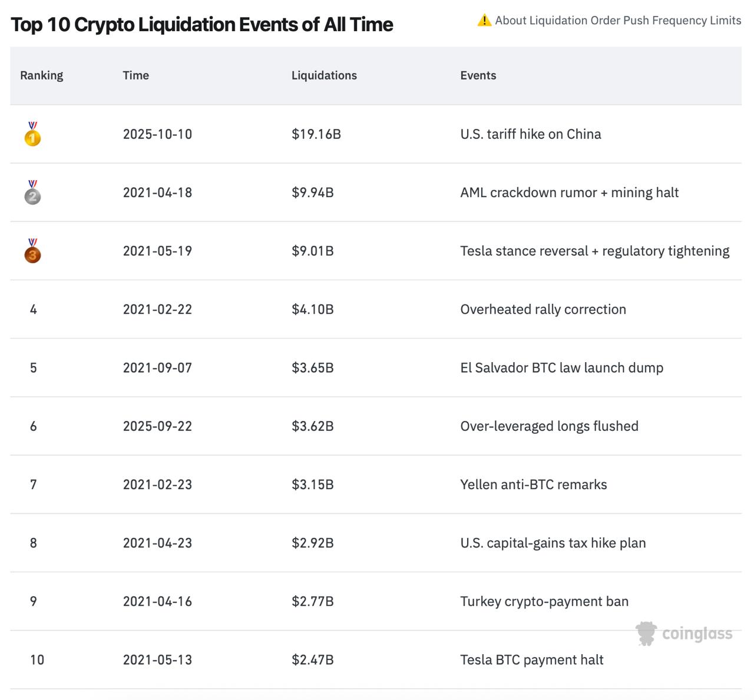Click the Ranking column header
Screen dimensions: 754x700
click(41, 75)
